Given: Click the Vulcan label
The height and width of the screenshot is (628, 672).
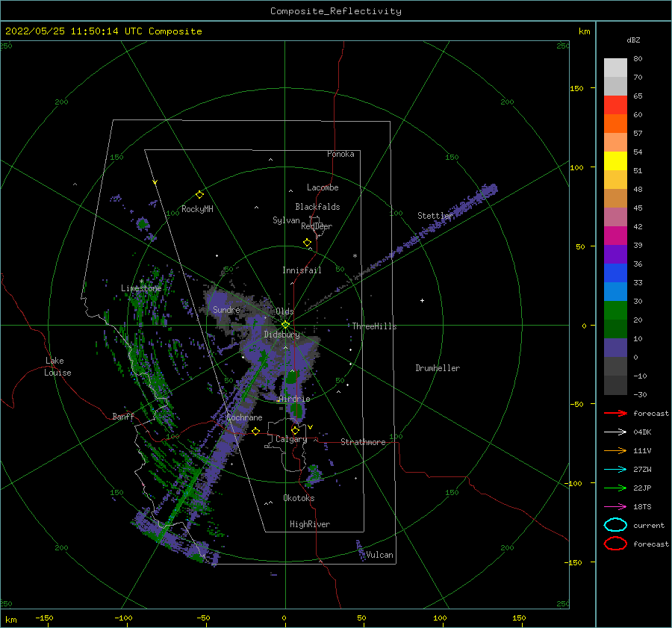Looking at the screenshot, I should [379, 555].
